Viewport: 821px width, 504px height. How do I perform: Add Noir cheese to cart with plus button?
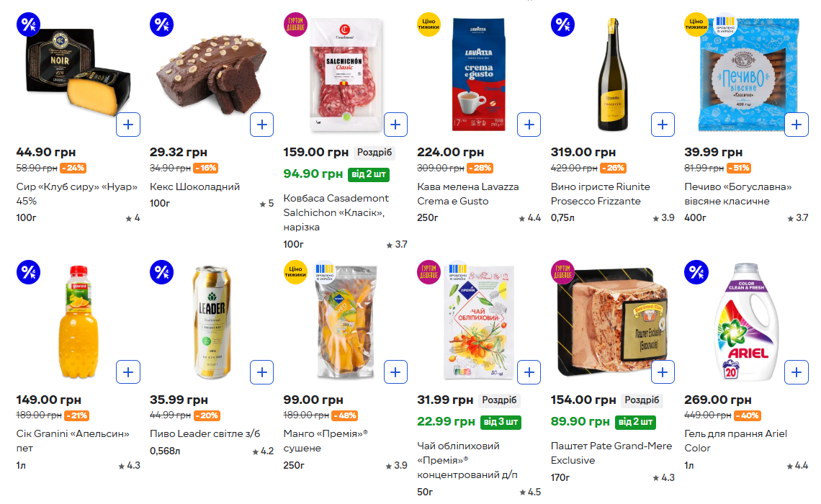coord(128,125)
